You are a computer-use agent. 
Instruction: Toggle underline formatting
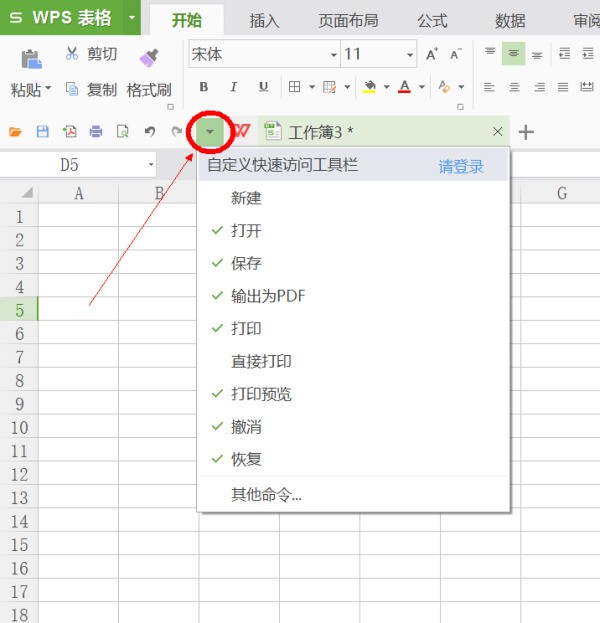pos(263,87)
